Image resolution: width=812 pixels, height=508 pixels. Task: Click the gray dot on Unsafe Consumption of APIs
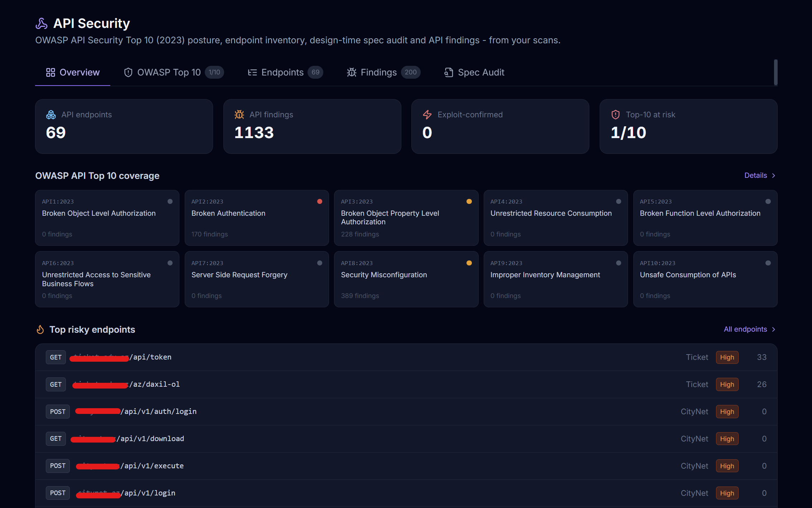768,263
